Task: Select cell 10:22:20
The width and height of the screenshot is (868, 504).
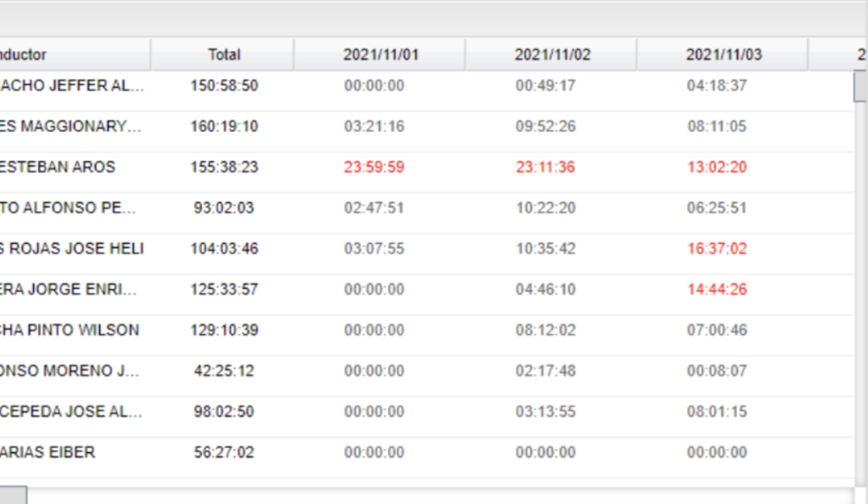Action: [545, 208]
